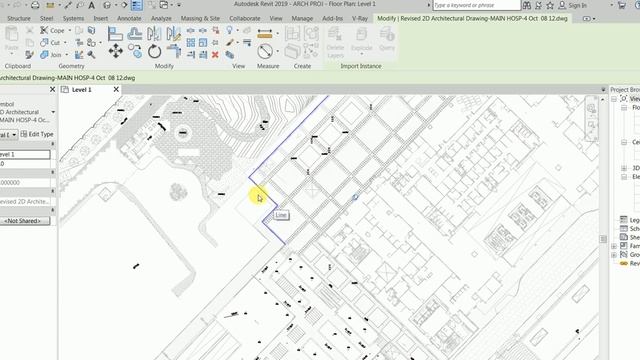
Task: Select the Trim/Extend to Corner tool
Action: coord(174,51)
